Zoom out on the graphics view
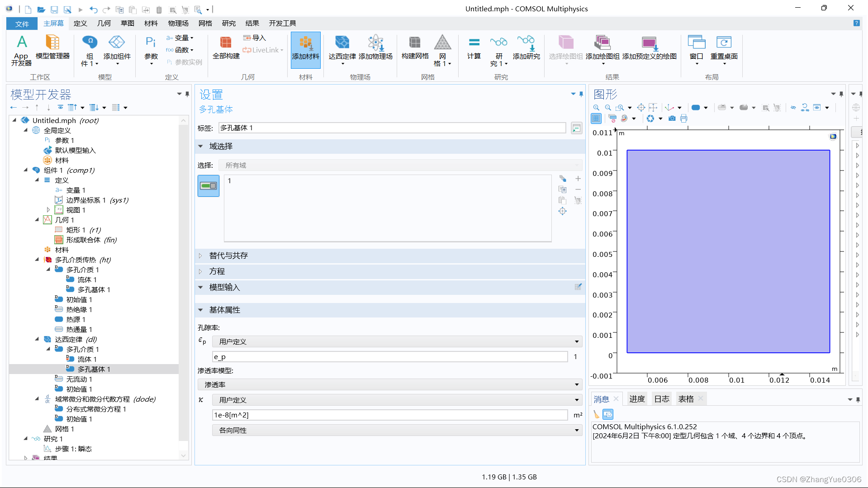Image resolution: width=868 pixels, height=488 pixels. pyautogui.click(x=608, y=108)
